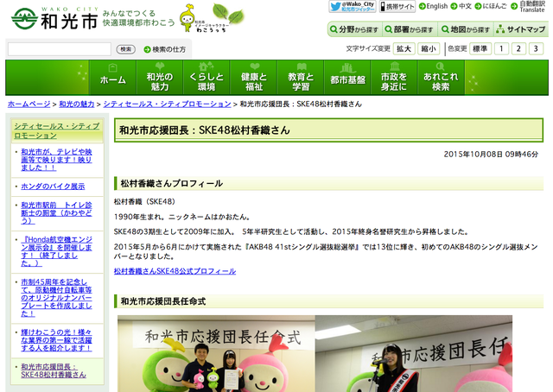
Task: Open sidebar link ホンダのバイク展示
Action: 53,187
